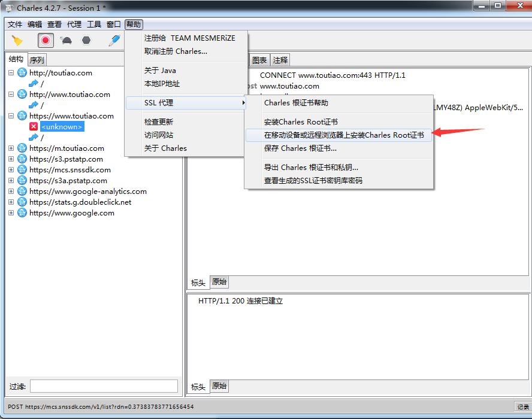Open the 窗口 menu
Screen dimensions: 532x419
pos(114,25)
